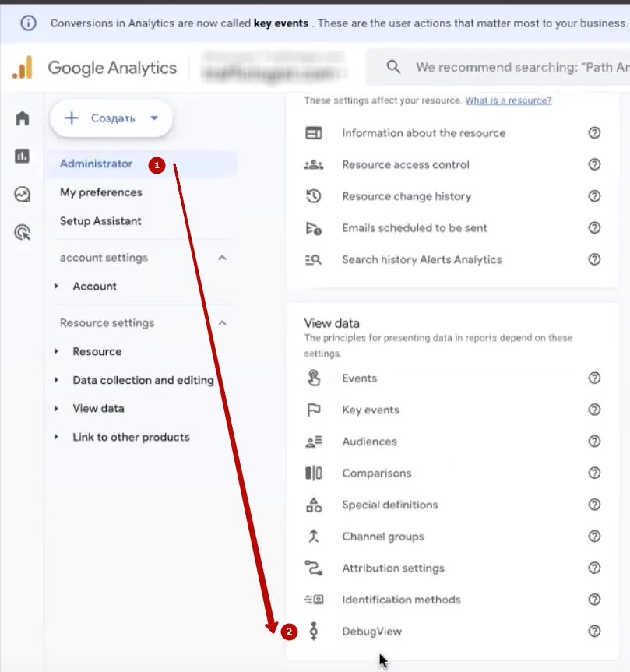Open the DebugView settings entry
This screenshot has height=672, width=630.
pyautogui.click(x=371, y=632)
